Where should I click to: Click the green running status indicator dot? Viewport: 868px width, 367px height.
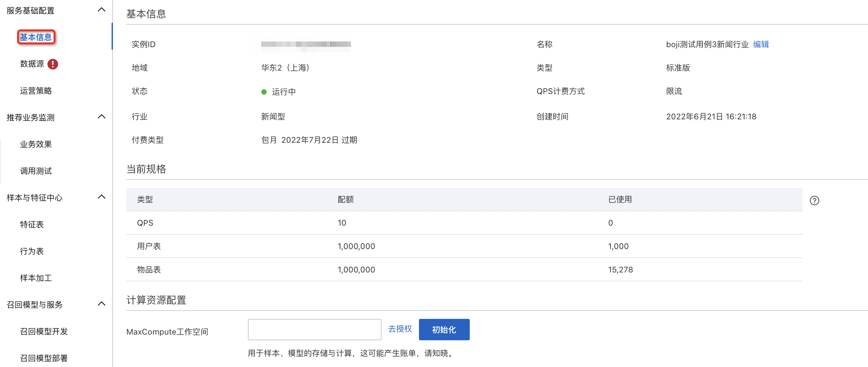[x=264, y=91]
